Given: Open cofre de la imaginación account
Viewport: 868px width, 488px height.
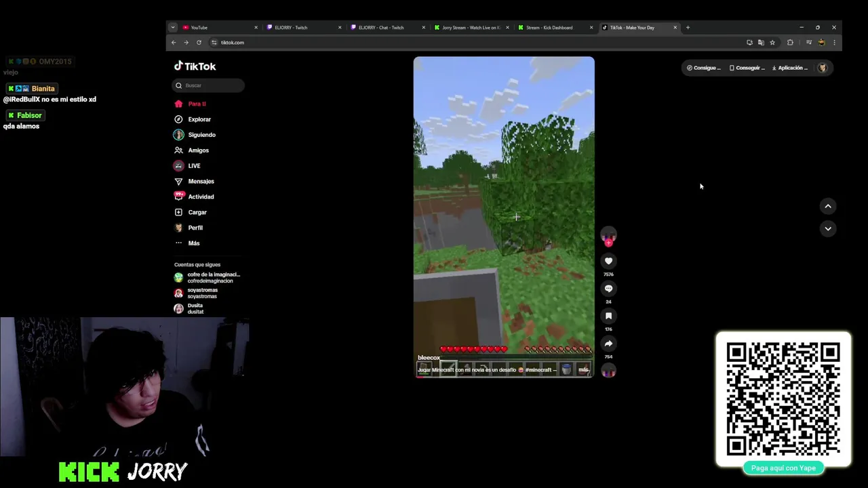Looking at the screenshot, I should [208, 278].
